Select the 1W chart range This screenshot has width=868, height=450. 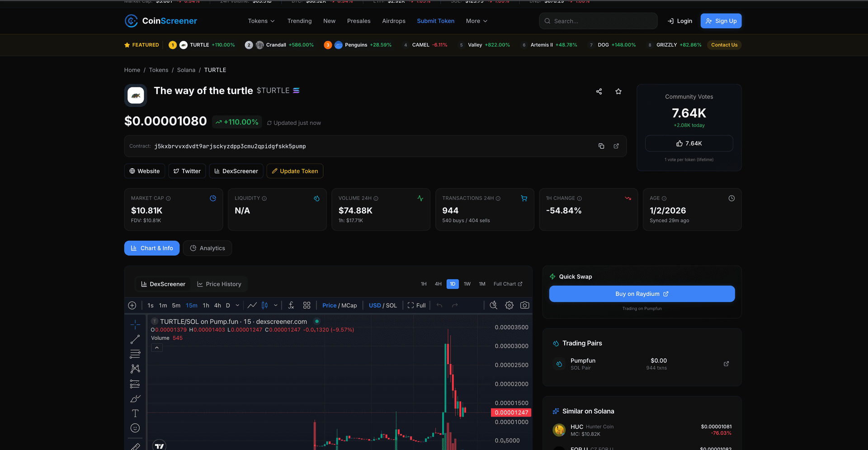(x=467, y=284)
